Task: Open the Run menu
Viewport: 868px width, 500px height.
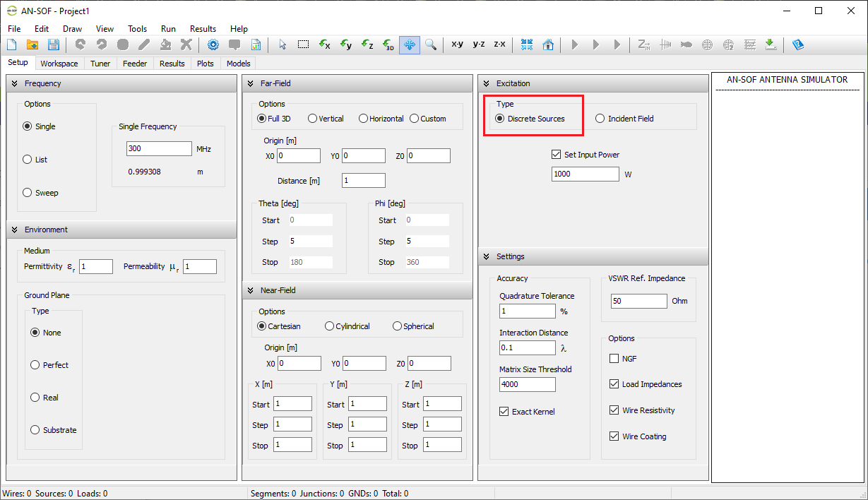Action: (168, 29)
